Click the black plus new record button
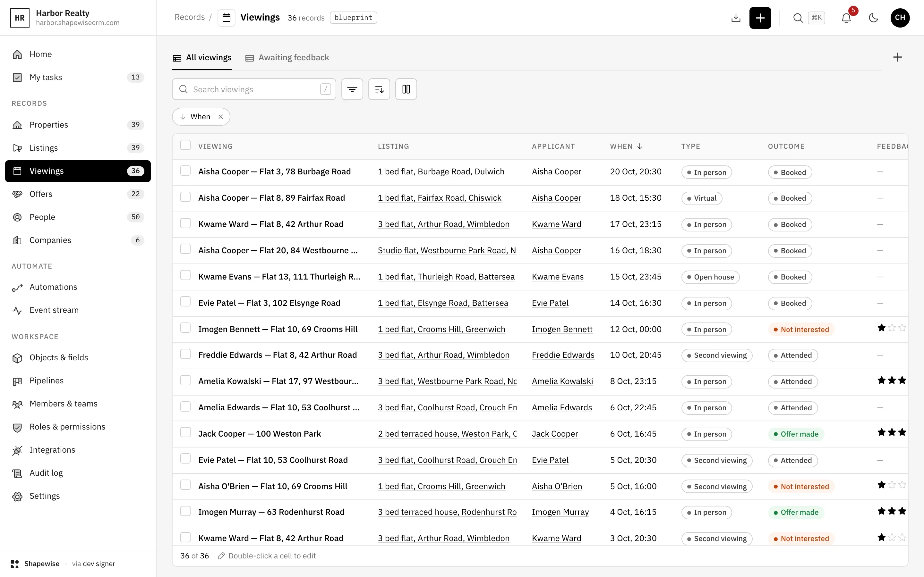924x577 pixels. click(760, 18)
